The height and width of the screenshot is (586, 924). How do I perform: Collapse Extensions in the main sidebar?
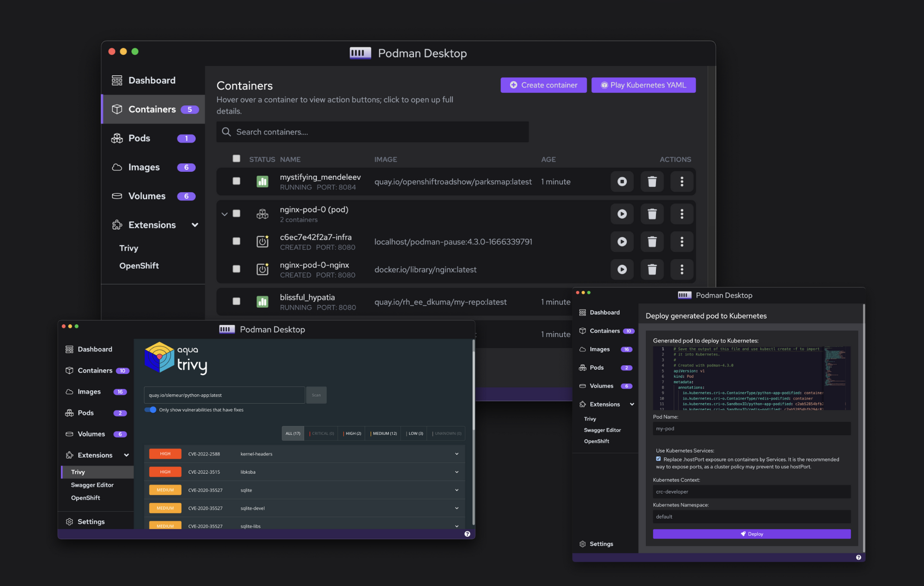195,225
